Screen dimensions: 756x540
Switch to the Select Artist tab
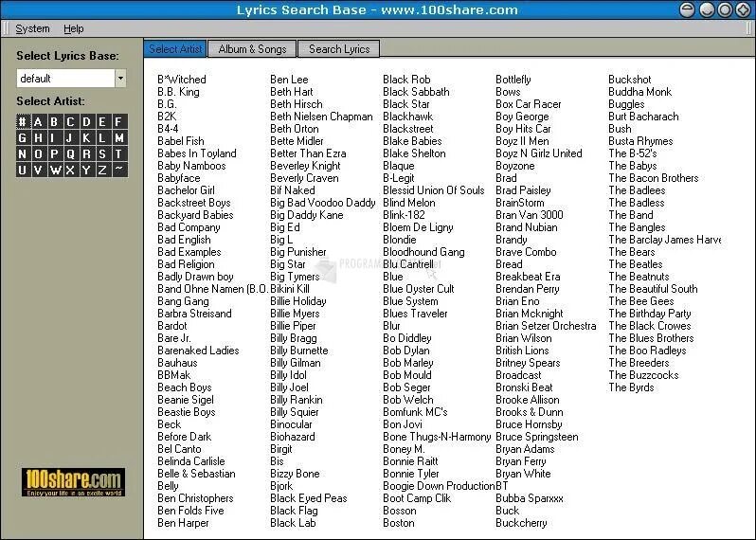tap(175, 49)
